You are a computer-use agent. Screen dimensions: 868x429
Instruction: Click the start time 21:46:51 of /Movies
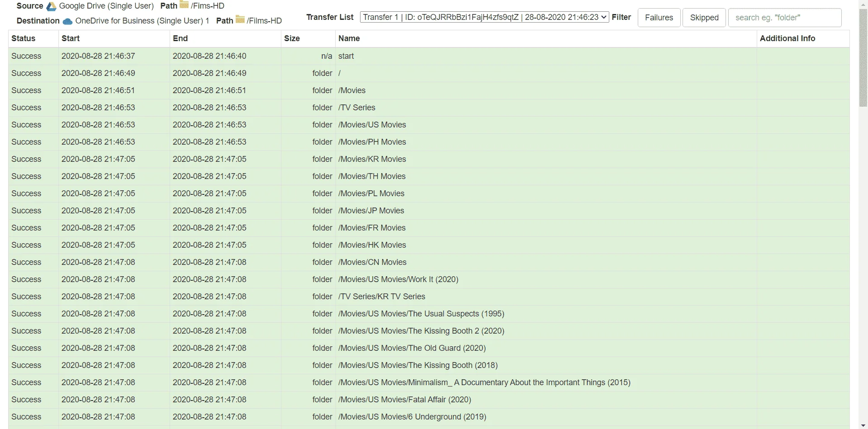point(98,90)
